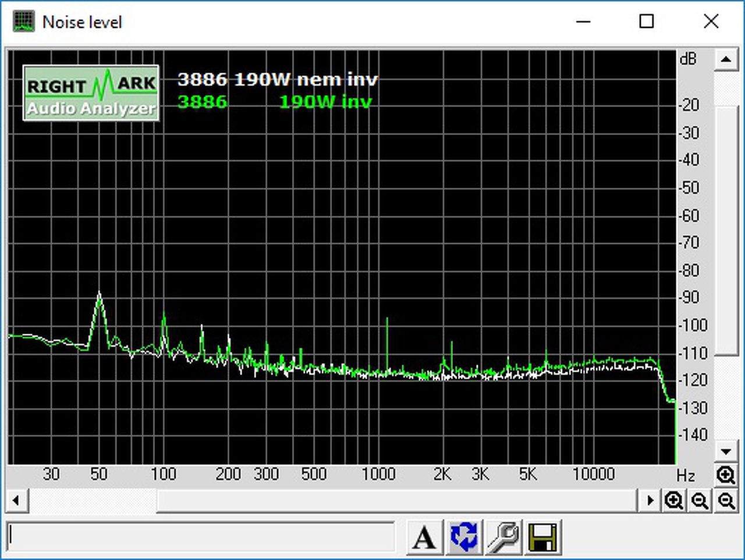Viewport: 745px width, 560px height.
Task: Click the blue swap arrows icon
Action: click(464, 537)
